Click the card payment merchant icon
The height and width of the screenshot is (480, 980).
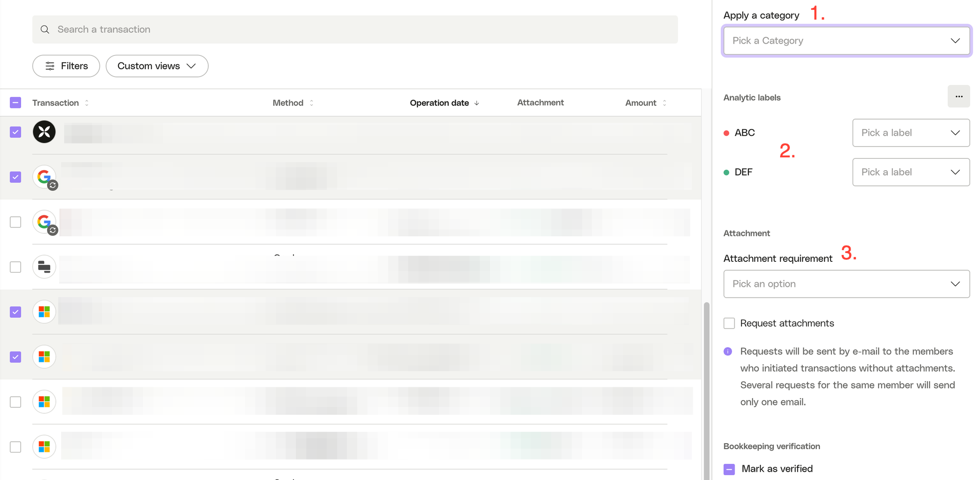[44, 267]
